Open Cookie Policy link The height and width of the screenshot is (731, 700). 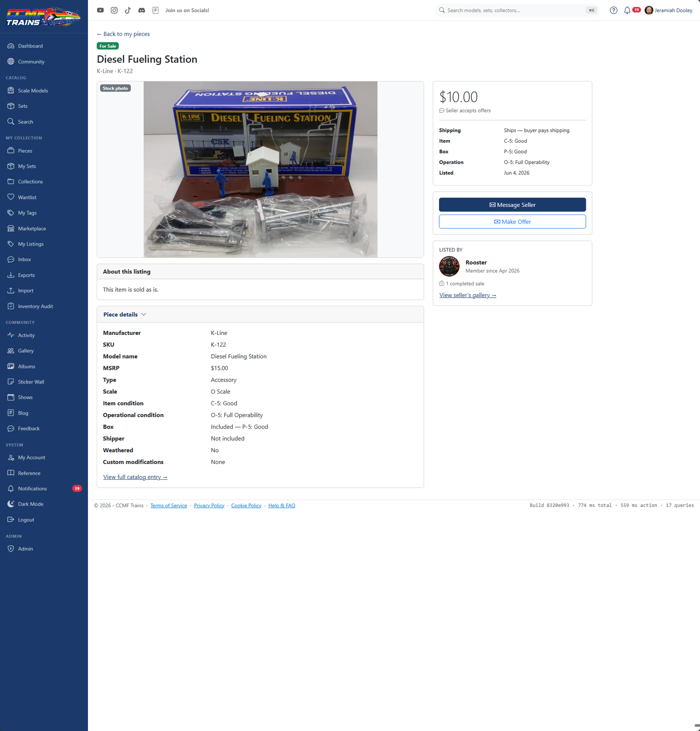pos(246,506)
